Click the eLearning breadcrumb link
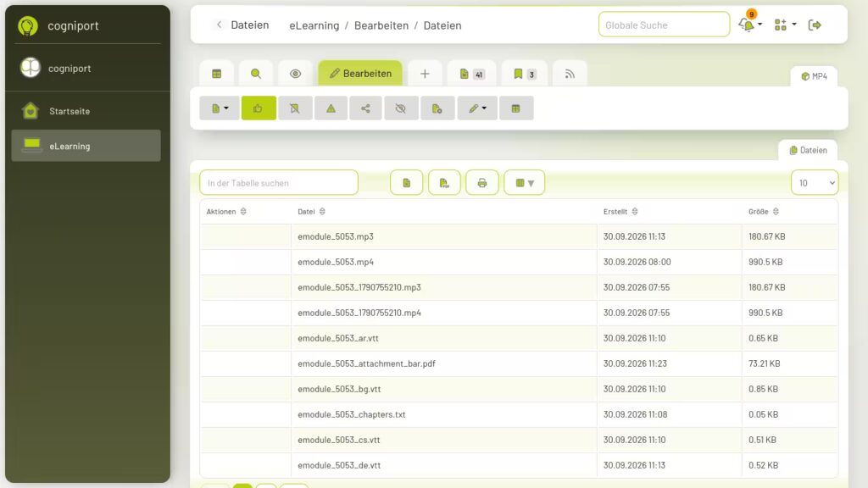 [314, 25]
